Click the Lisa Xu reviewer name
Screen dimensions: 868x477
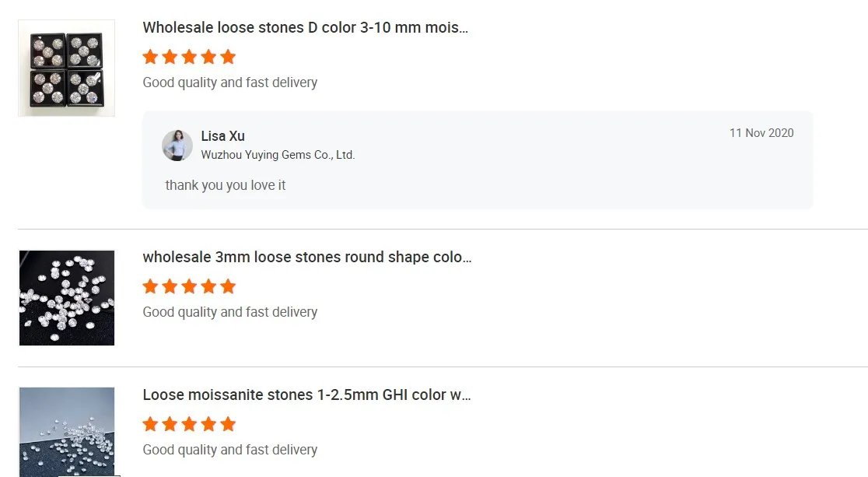pyautogui.click(x=222, y=136)
